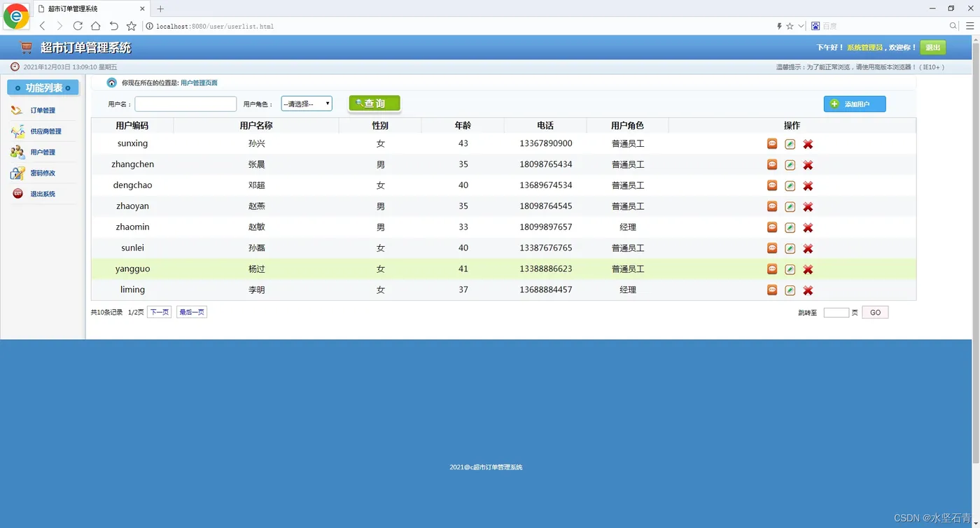Viewport: 980px width, 528px height.
Task: Edit icon for user sunxing
Action: click(790, 144)
